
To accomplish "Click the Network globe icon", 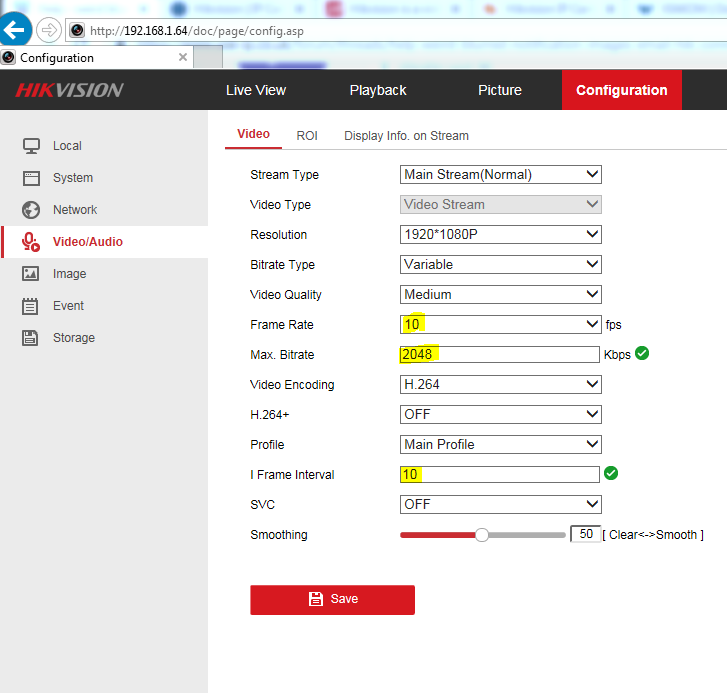I will [31, 210].
